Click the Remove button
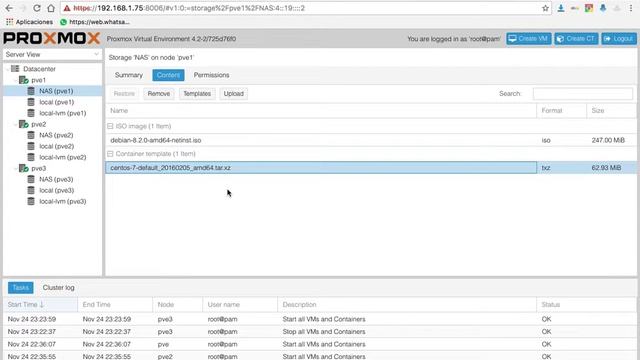 point(158,93)
